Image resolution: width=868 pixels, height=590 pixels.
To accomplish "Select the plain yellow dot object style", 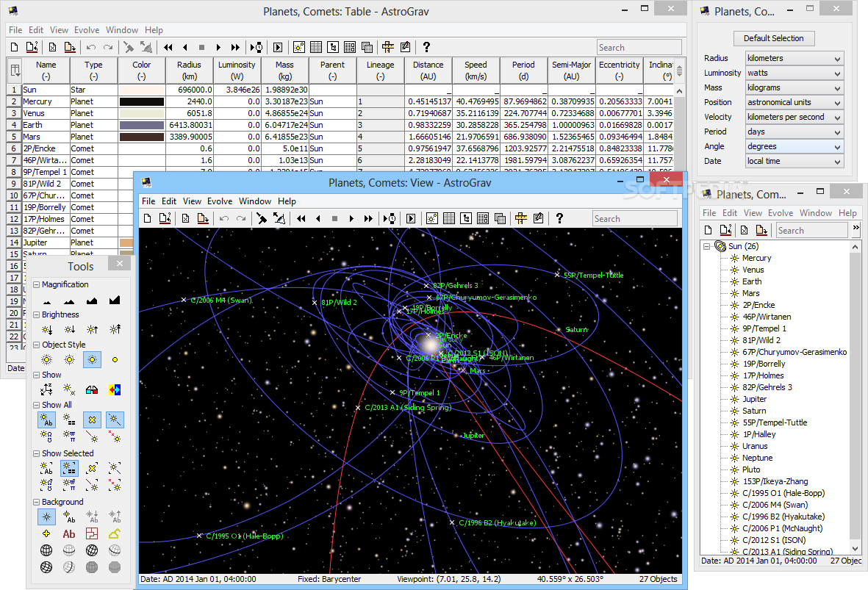I will click(x=115, y=360).
